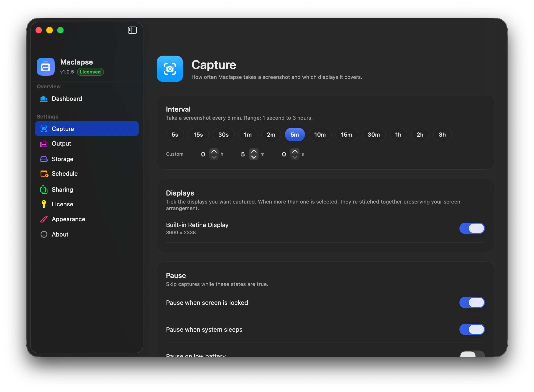This screenshot has width=534, height=392.
Task: Click the Maclapse app name
Action: point(76,62)
